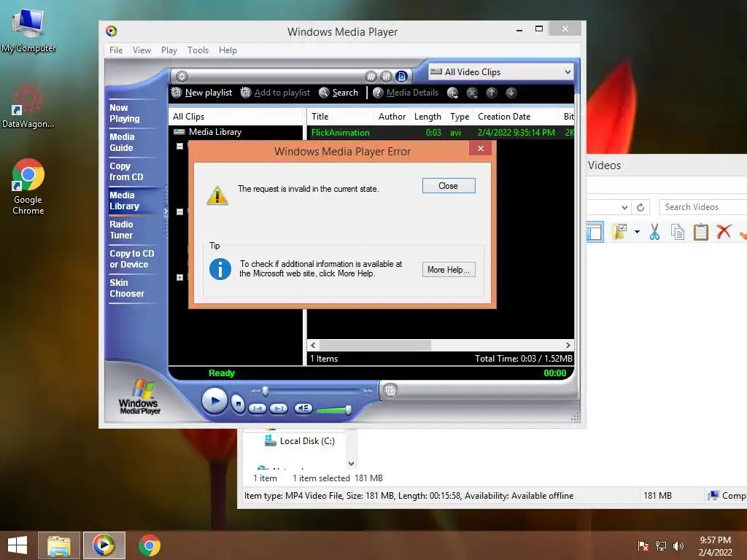
Task: Click the Play button in Media Player
Action: click(214, 401)
